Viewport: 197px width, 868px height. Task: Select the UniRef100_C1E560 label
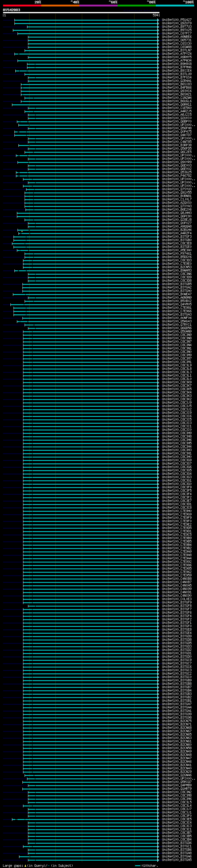[177, 108]
